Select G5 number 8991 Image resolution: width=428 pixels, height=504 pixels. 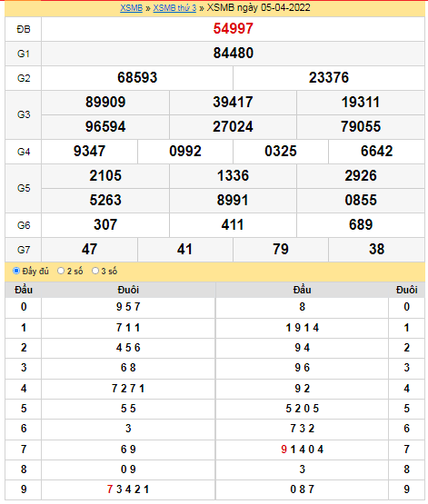(233, 201)
